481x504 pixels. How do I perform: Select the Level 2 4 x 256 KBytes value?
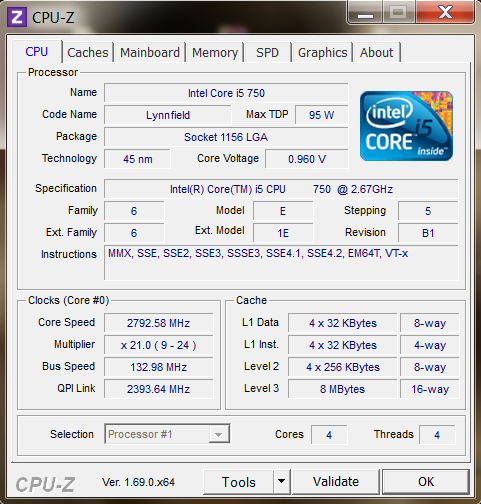coord(343,367)
